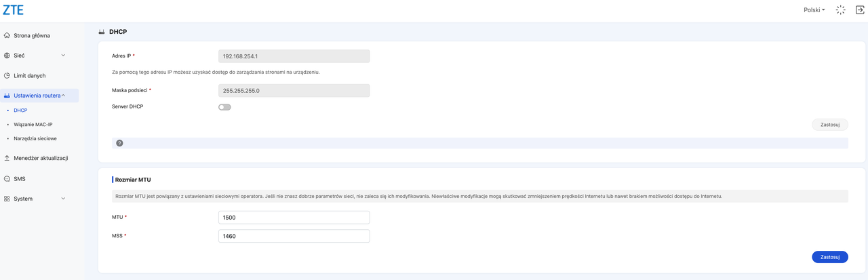Open the Polski language dropdown
This screenshot has height=280, width=868.
coord(814,10)
